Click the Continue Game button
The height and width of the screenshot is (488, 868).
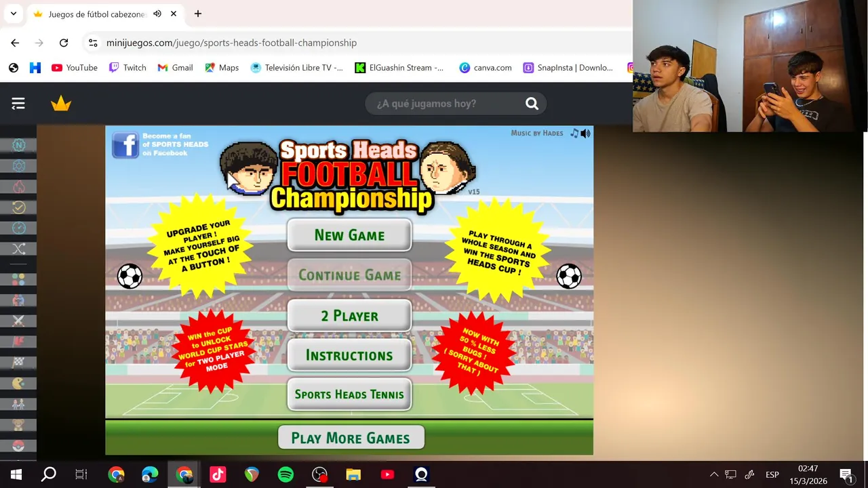pos(349,275)
